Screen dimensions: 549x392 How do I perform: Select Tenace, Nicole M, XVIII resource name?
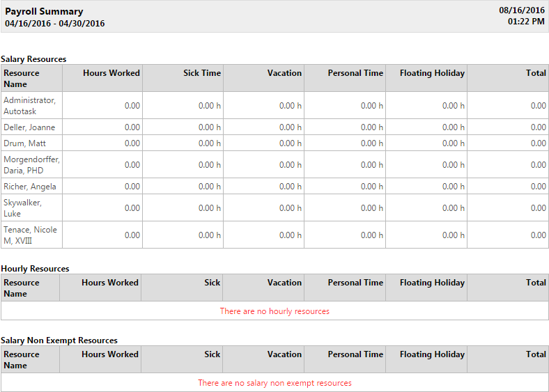coord(30,235)
